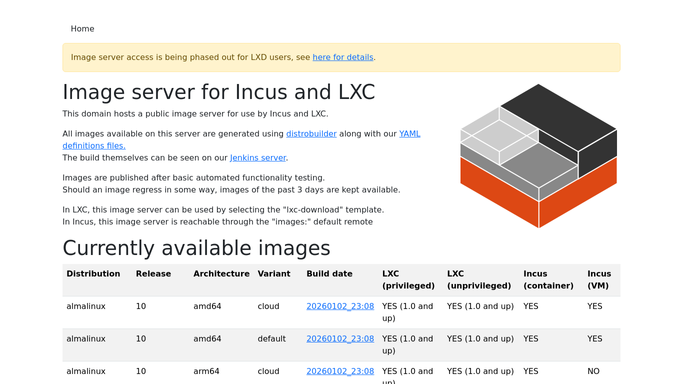The width and height of the screenshot is (683, 384).
Task: Open build date for almalinux amd64 cloud
Action: click(340, 307)
